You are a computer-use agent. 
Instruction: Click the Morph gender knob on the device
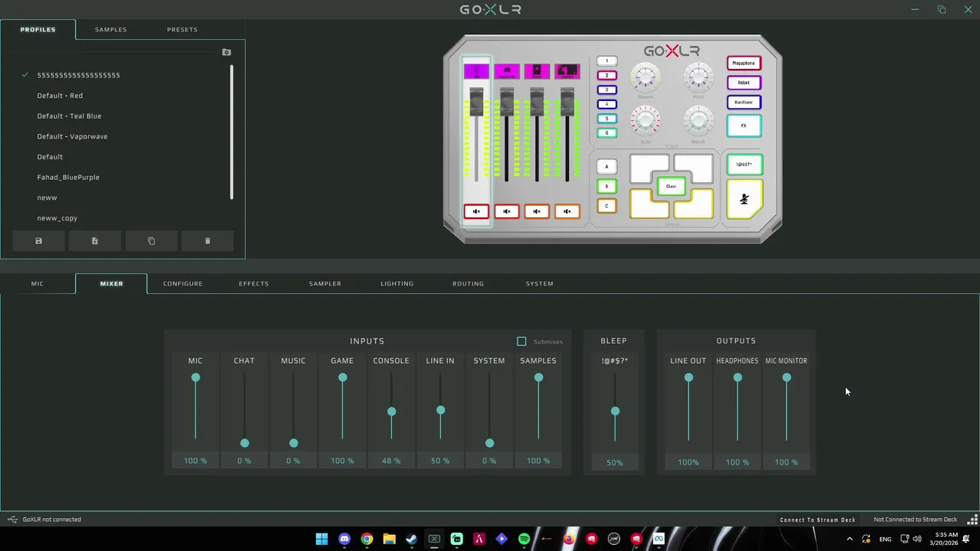[698, 120]
